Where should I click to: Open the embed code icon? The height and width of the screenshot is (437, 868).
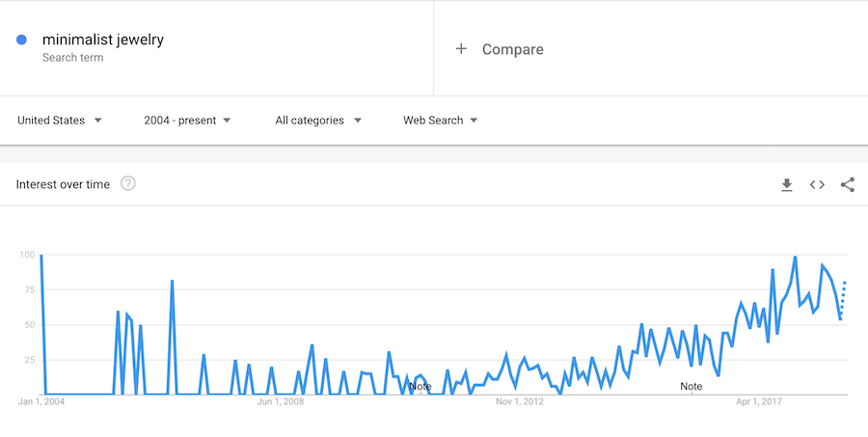tap(817, 184)
